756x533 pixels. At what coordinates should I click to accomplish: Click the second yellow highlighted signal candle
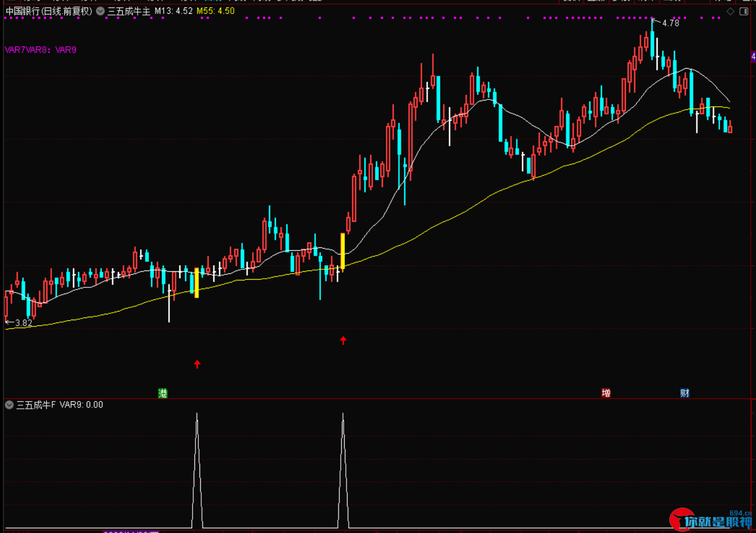pos(342,251)
